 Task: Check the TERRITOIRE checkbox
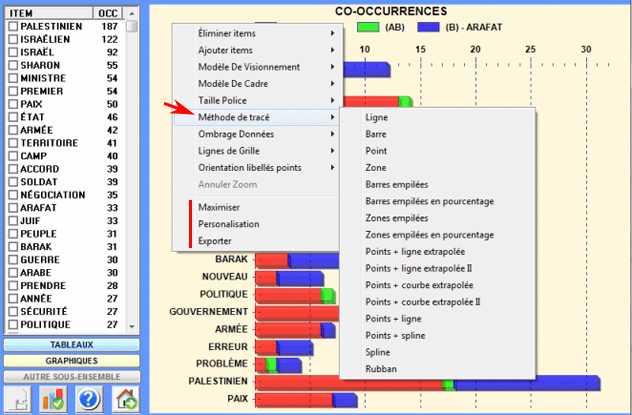tap(13, 143)
